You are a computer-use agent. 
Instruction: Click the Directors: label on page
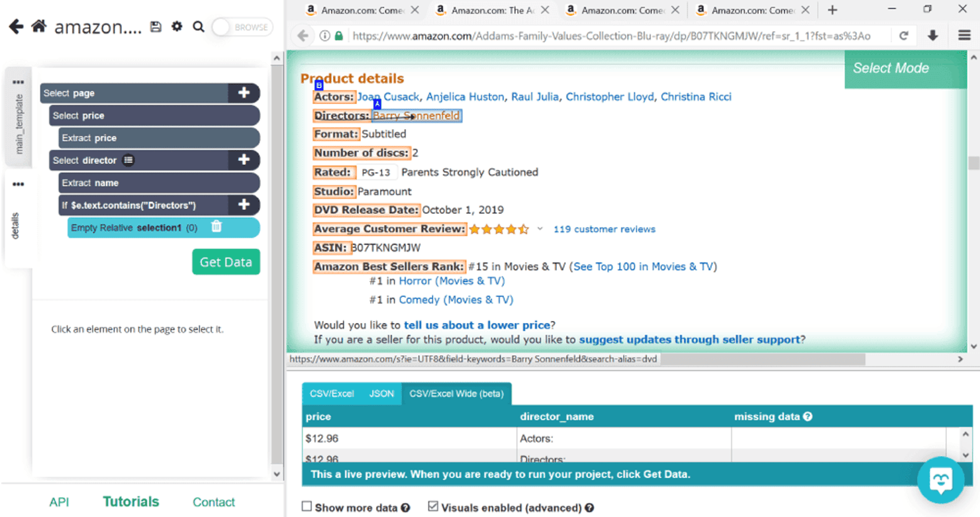click(x=342, y=115)
